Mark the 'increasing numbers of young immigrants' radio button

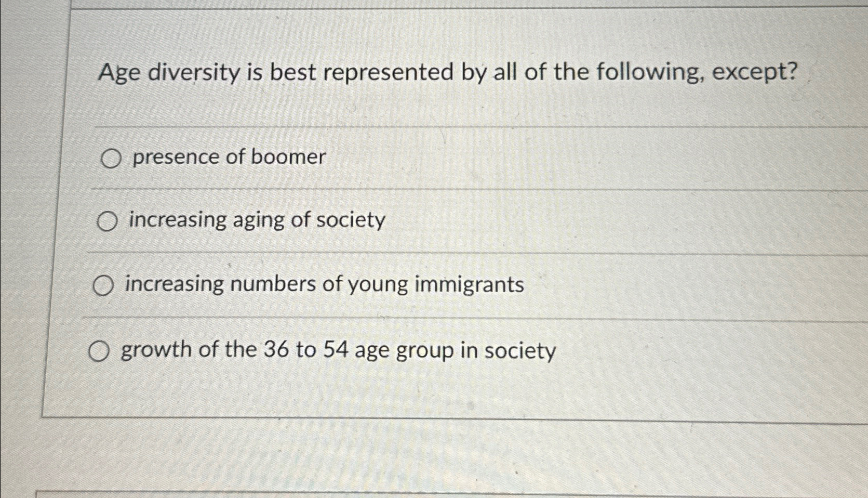[103, 286]
